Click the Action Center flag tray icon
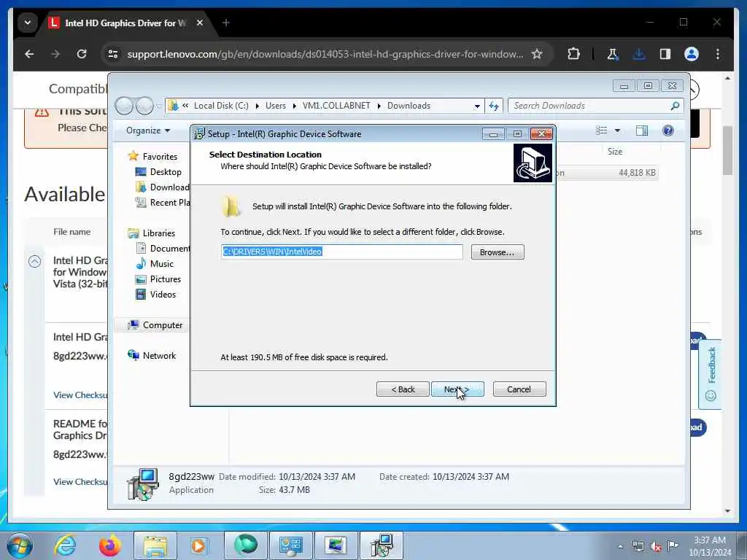 click(673, 546)
